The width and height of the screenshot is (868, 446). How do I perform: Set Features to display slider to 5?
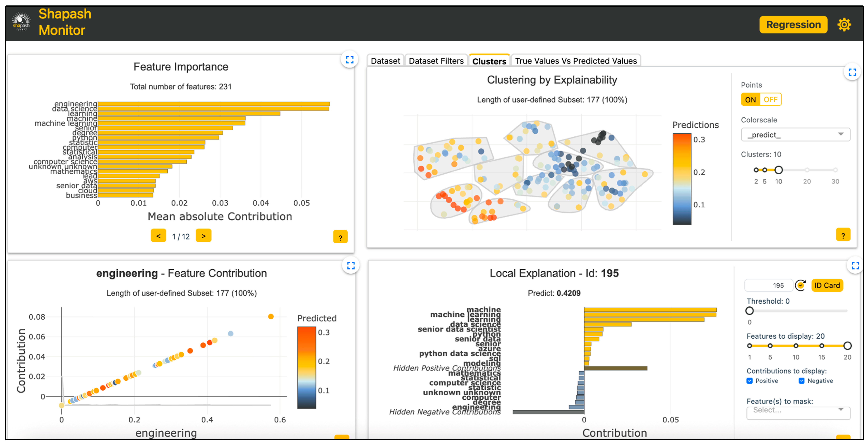point(770,346)
